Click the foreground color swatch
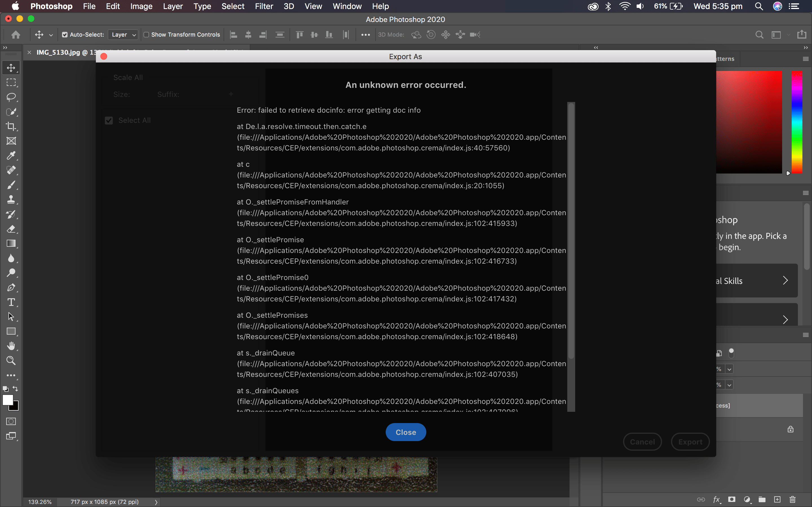Image resolution: width=812 pixels, height=507 pixels. pyautogui.click(x=7, y=400)
